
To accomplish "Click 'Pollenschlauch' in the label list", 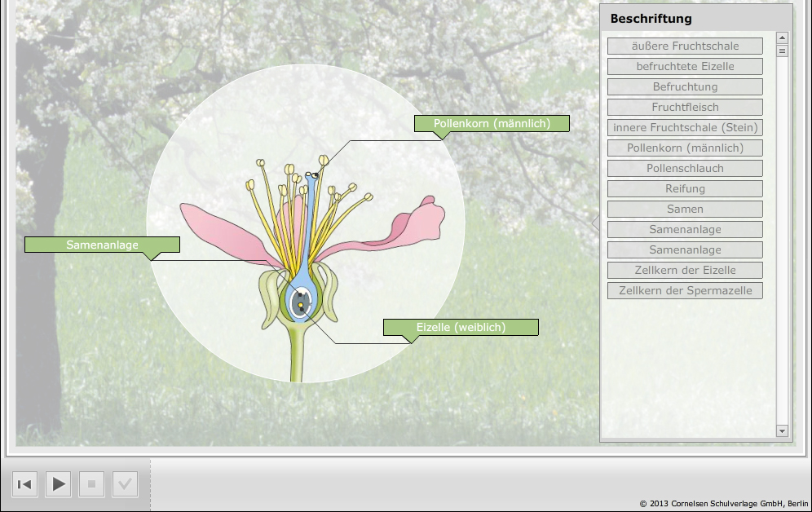I will (x=685, y=168).
